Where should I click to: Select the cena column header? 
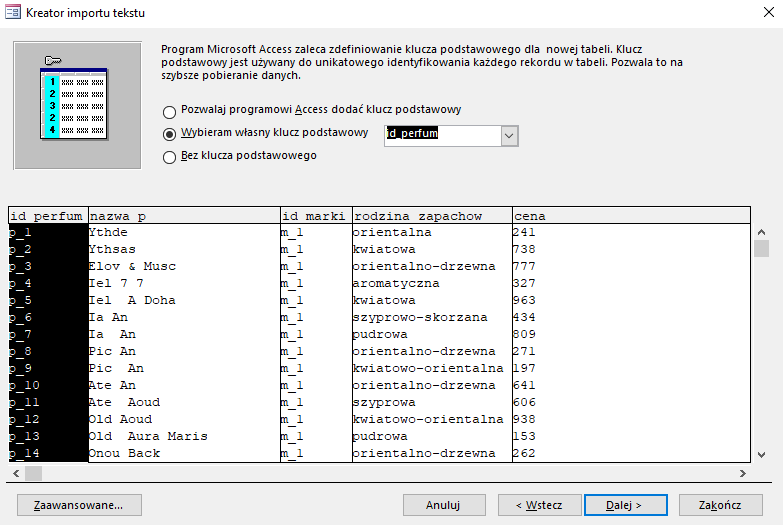pyautogui.click(x=631, y=216)
